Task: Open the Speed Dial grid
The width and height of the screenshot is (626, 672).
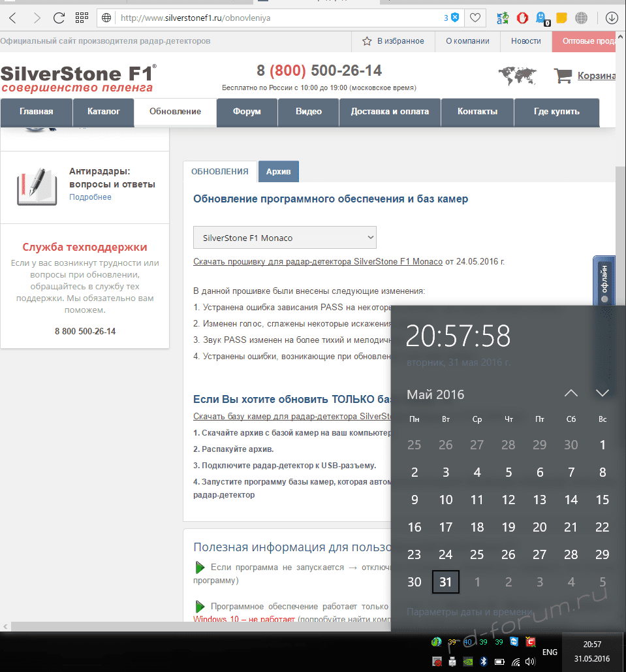Action: pyautogui.click(x=82, y=18)
